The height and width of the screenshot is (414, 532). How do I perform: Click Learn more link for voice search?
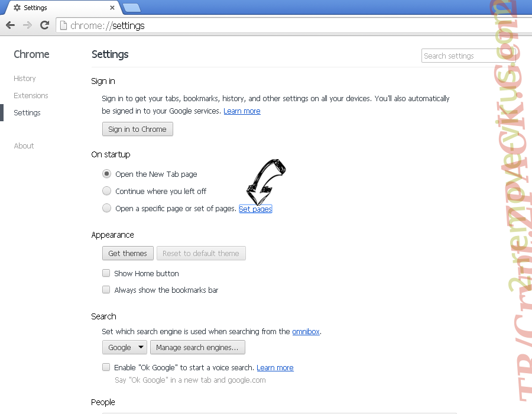click(275, 367)
